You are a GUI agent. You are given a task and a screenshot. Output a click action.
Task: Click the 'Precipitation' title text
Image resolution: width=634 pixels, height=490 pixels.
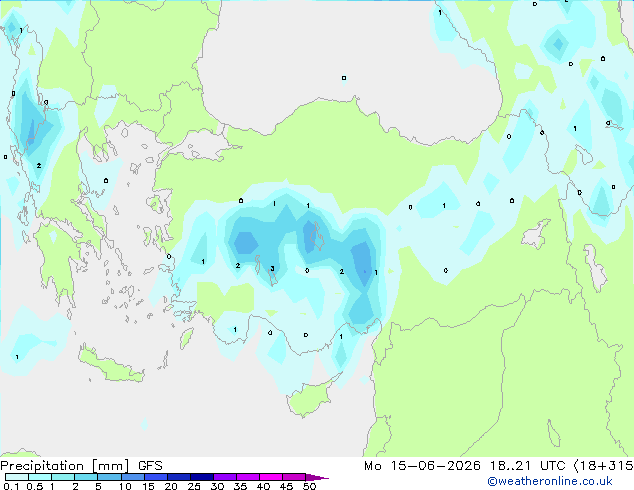[42, 466]
